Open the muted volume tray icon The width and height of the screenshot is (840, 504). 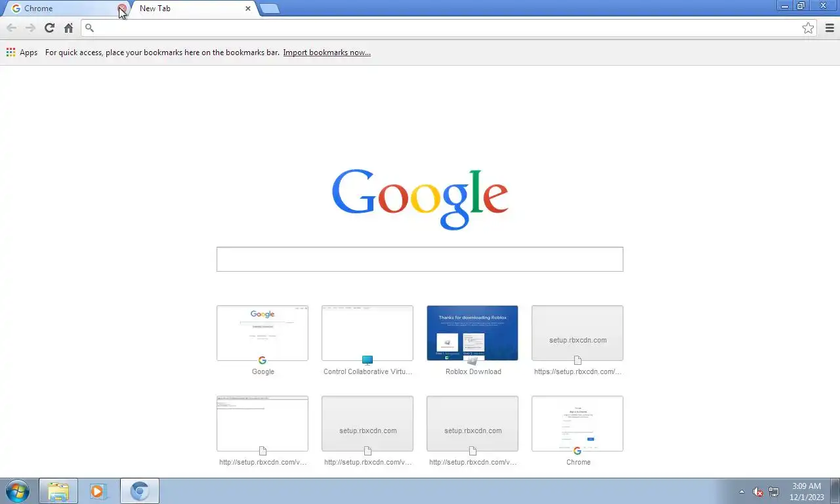point(757,492)
